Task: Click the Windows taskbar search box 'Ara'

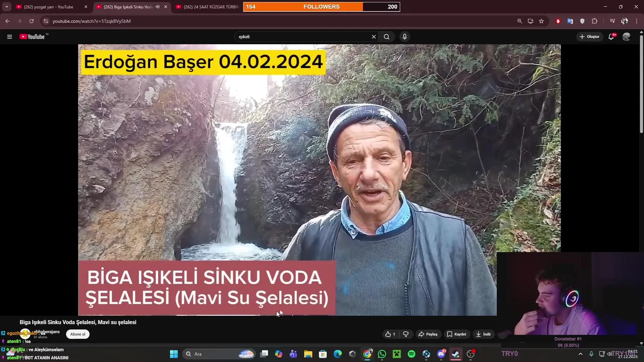Action: 218,354
